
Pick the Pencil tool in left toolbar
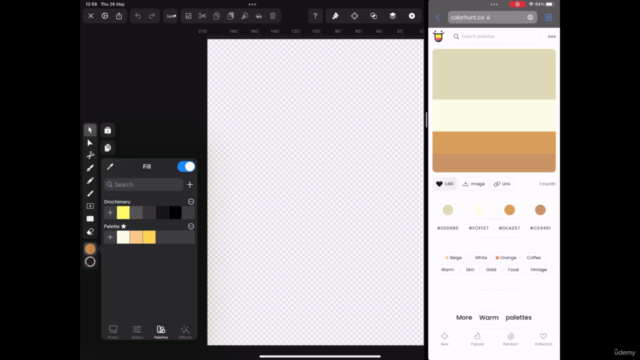(90, 181)
